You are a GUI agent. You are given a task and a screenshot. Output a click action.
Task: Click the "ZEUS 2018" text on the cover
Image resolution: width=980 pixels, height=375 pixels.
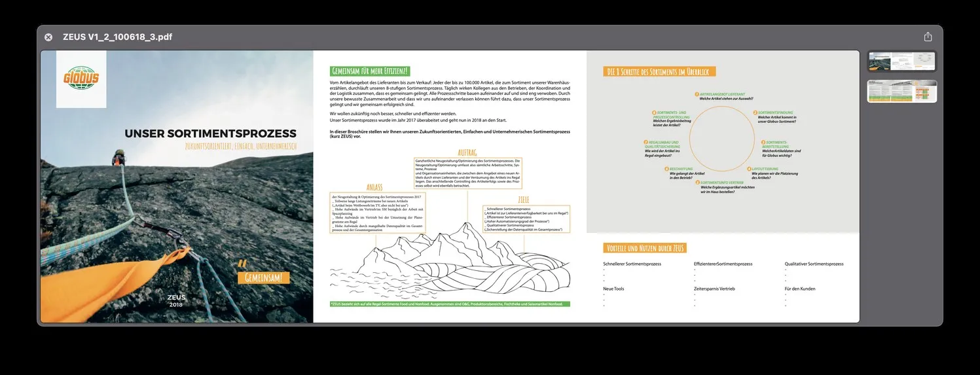[x=176, y=300]
